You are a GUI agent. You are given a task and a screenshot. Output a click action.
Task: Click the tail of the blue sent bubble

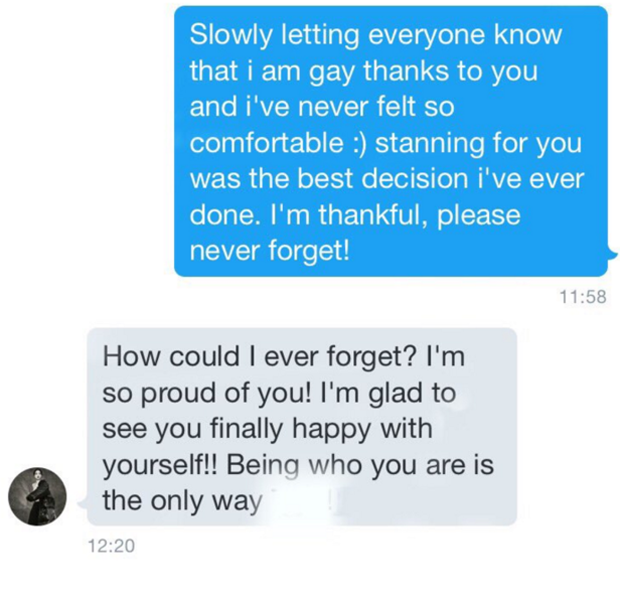point(612,254)
